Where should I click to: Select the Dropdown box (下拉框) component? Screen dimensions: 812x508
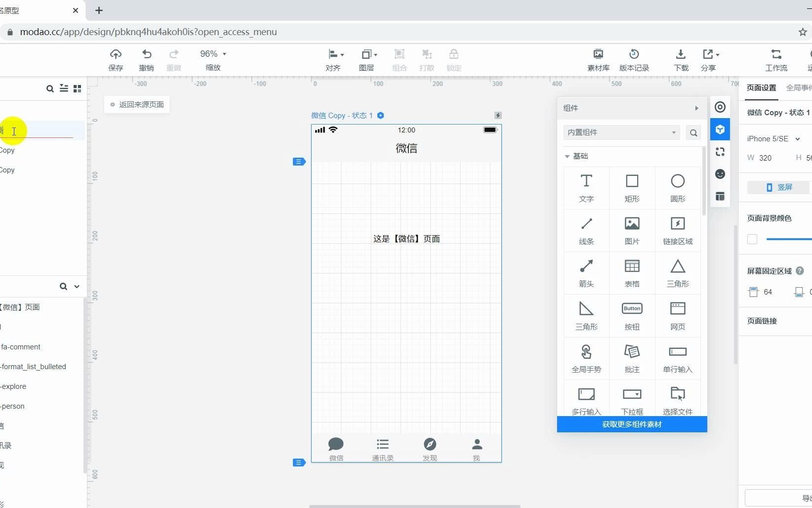tap(632, 398)
